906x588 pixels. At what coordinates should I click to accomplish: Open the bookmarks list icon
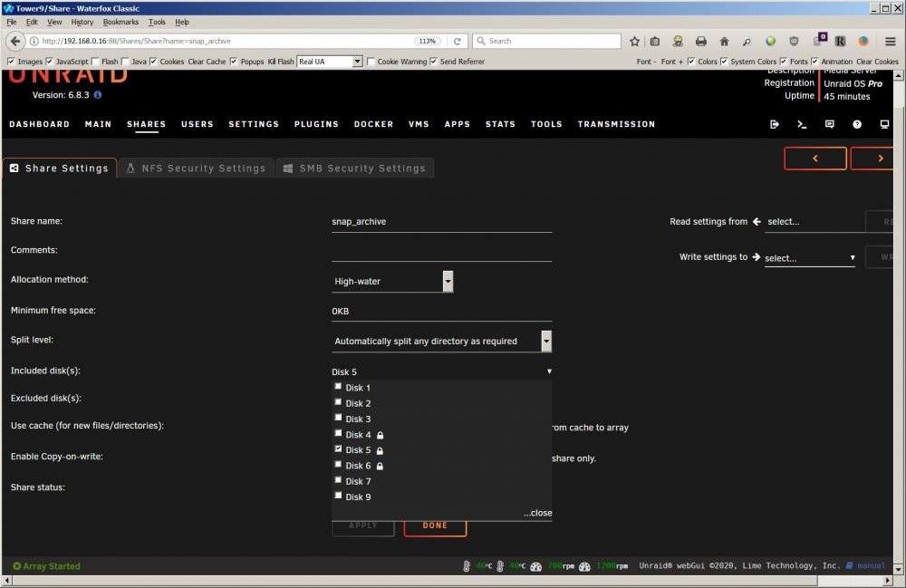655,41
